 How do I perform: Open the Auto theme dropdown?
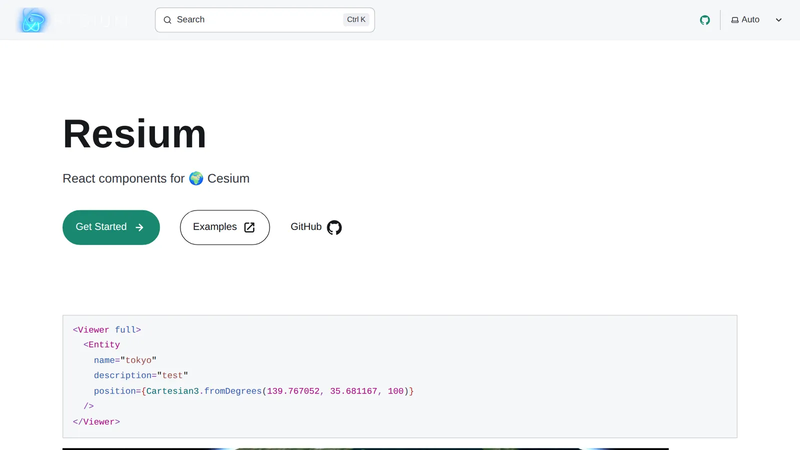[757, 20]
